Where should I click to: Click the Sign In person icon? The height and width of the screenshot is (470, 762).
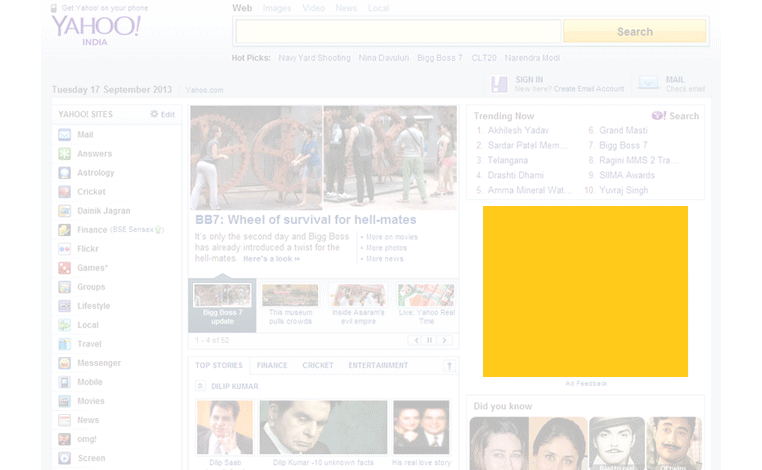click(x=499, y=84)
